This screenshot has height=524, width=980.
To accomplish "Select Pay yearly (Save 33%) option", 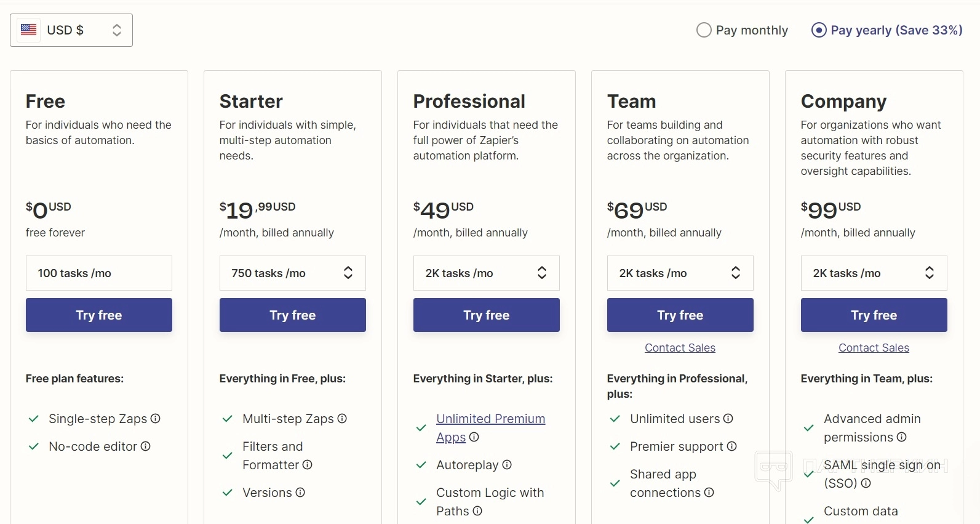I will (x=819, y=30).
